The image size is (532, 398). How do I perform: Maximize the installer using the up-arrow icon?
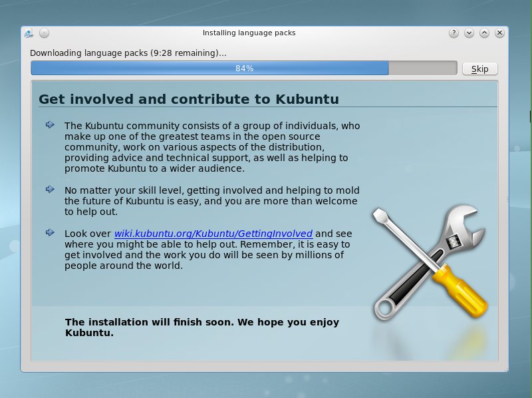pyautogui.click(x=485, y=31)
